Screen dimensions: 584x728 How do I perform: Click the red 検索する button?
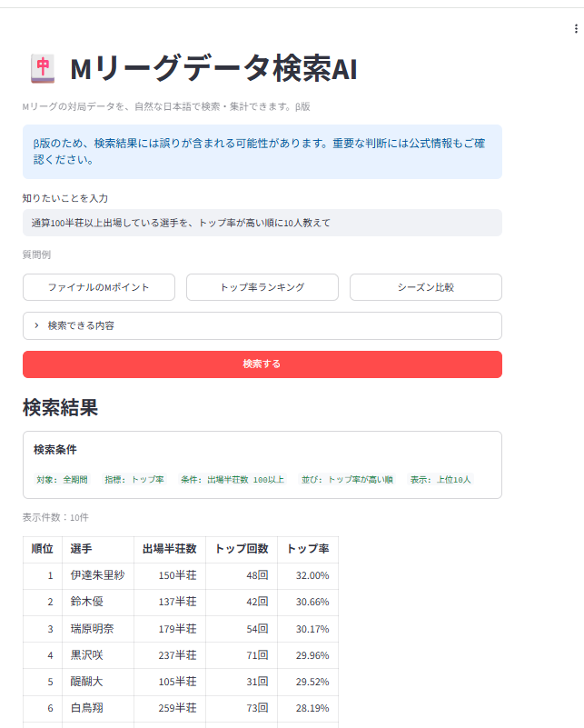click(x=262, y=364)
